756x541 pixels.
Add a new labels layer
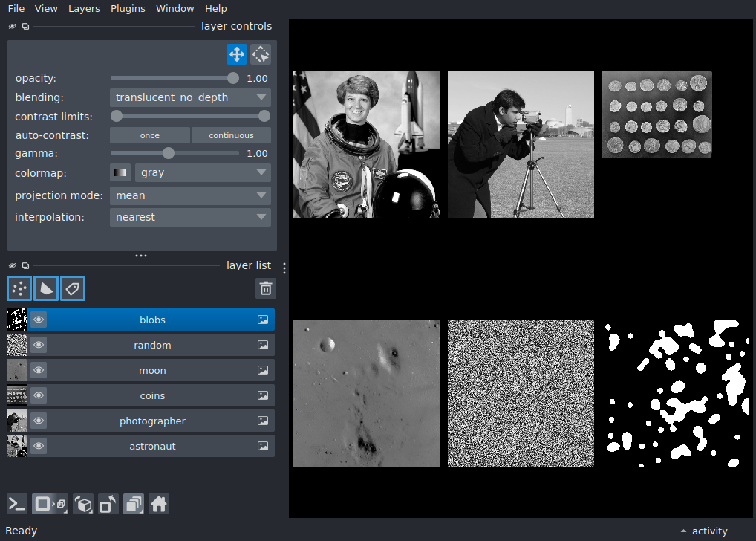click(x=73, y=288)
